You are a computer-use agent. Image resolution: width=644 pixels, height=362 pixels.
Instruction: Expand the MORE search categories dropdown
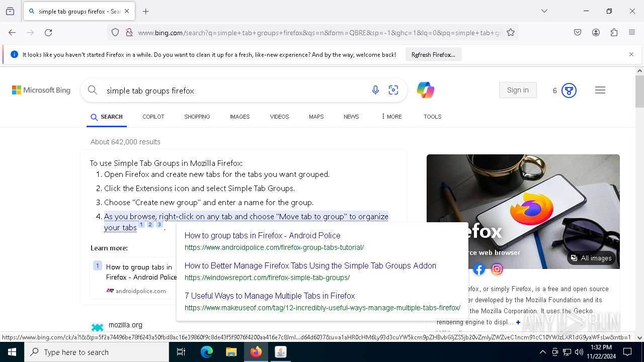[391, 117]
